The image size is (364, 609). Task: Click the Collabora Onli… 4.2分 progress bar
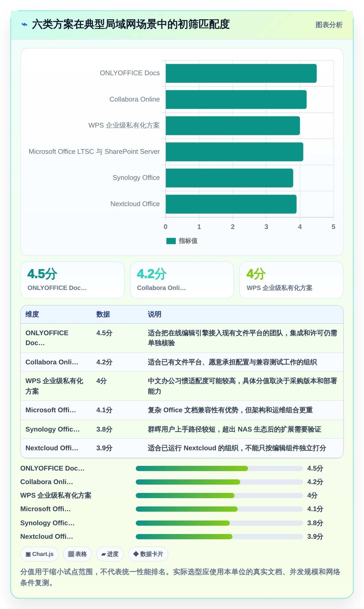(x=219, y=482)
